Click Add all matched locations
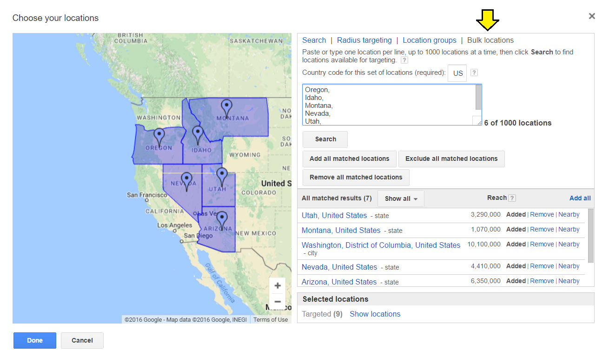 pyautogui.click(x=350, y=159)
